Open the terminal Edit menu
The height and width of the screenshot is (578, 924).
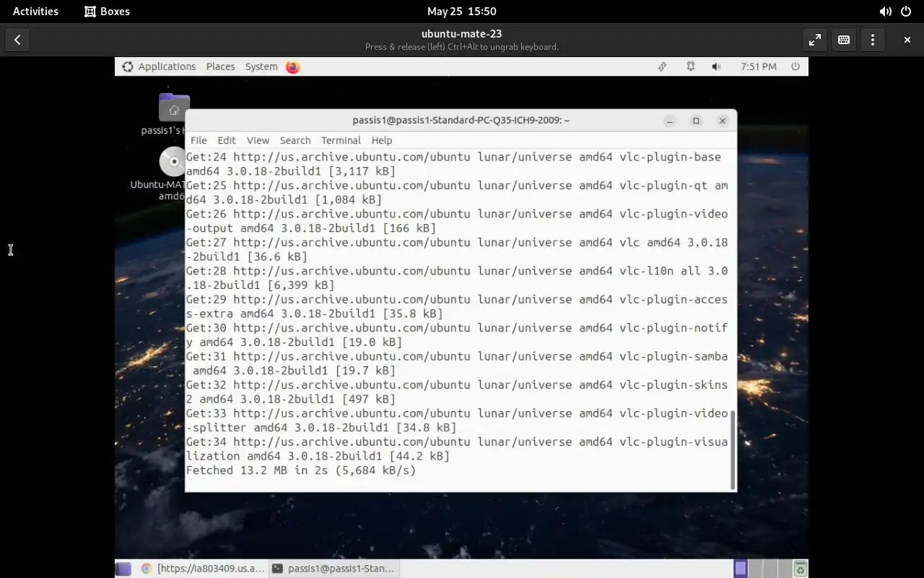point(227,140)
